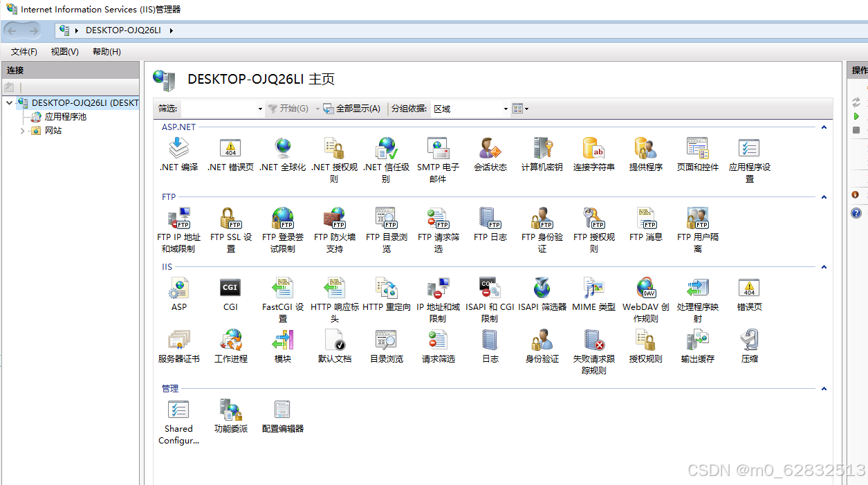
Task: Open the 模块 feature icon
Action: [282, 346]
